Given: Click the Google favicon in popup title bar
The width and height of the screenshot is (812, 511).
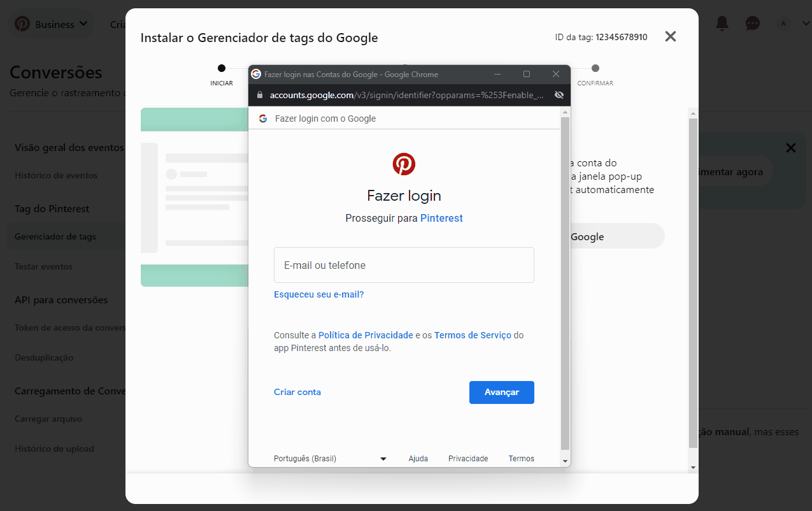Looking at the screenshot, I should point(256,74).
